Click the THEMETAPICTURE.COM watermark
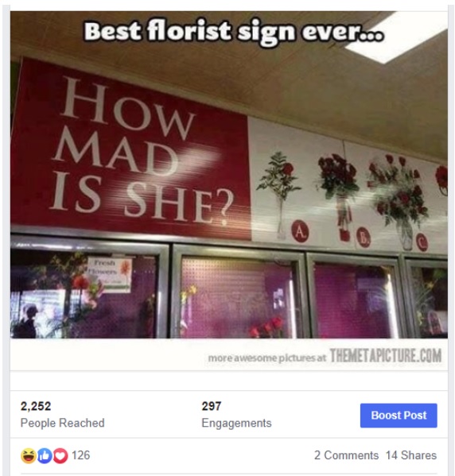This screenshot has height=476, width=455. coord(385,356)
